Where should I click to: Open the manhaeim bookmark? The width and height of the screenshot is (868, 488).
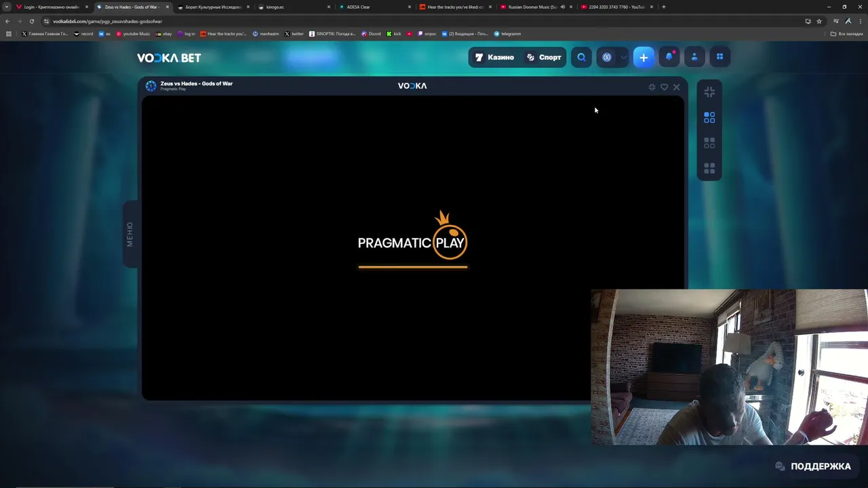(266, 34)
